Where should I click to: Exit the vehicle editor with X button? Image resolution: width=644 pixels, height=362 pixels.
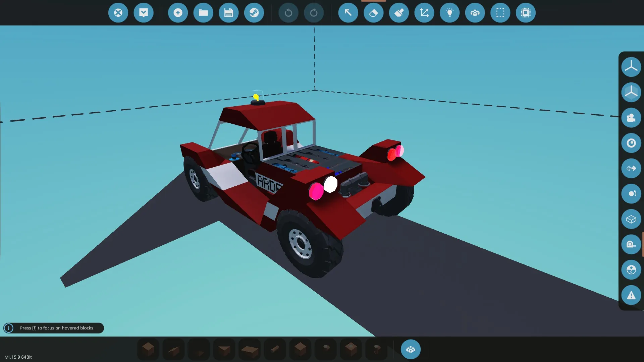pyautogui.click(x=118, y=13)
